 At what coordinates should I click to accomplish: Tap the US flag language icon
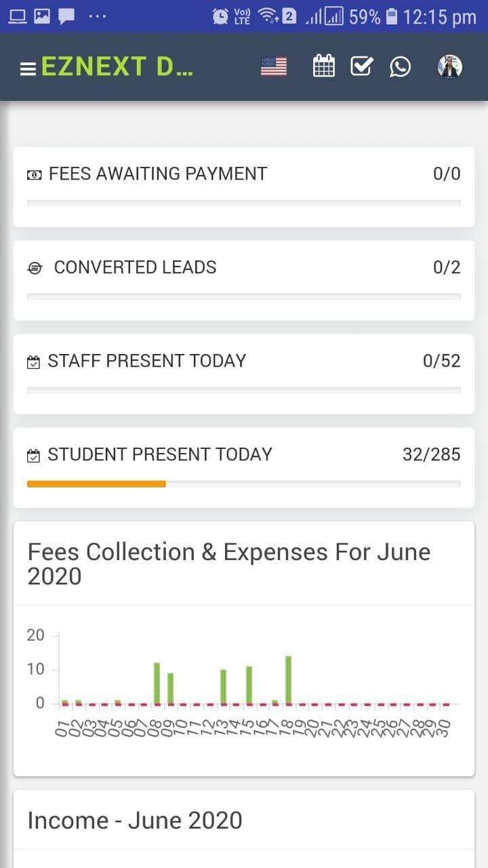click(273, 66)
